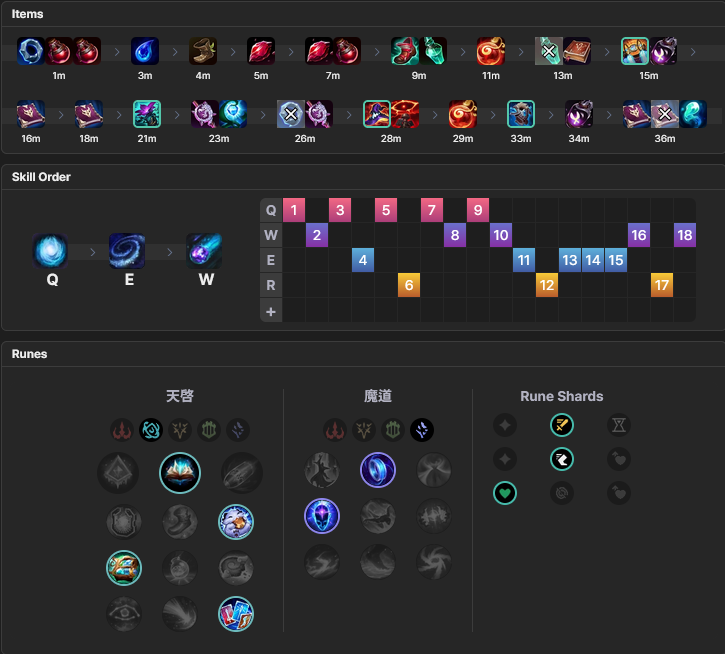Click the sold item marked X at 13m

click(x=548, y=51)
